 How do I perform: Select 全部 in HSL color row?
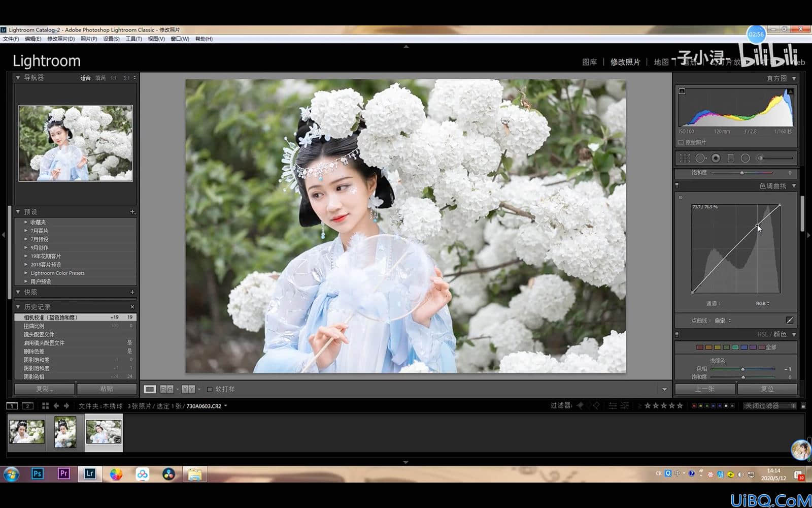click(771, 347)
